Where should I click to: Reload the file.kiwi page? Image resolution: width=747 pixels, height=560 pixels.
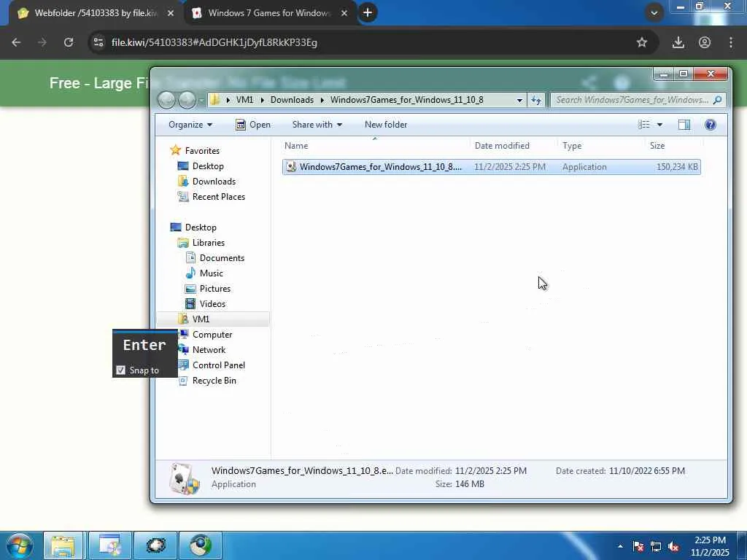pyautogui.click(x=69, y=42)
